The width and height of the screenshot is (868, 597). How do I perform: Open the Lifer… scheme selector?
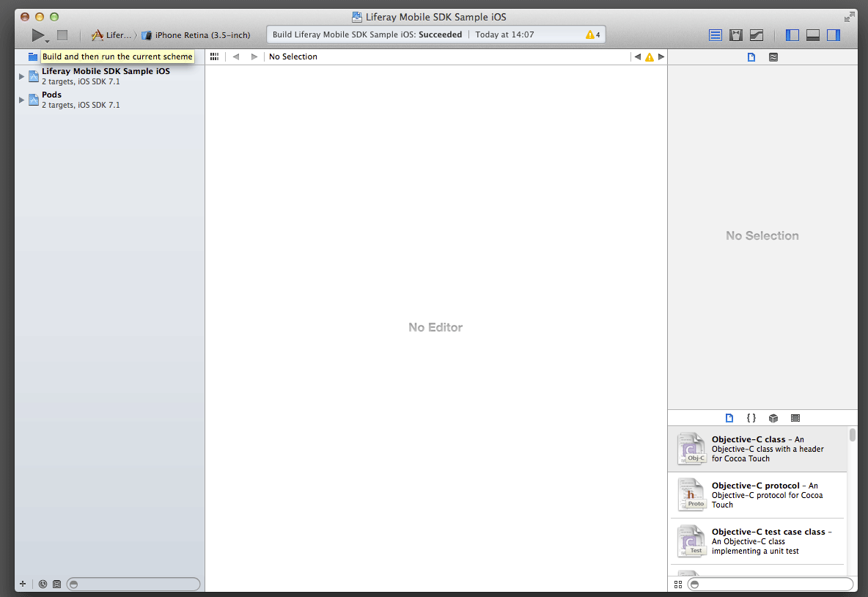point(111,35)
